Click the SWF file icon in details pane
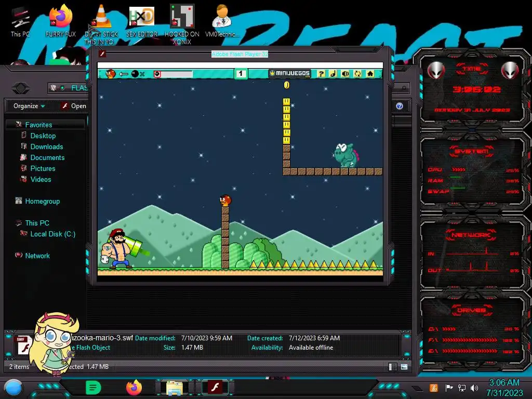 coord(23,345)
